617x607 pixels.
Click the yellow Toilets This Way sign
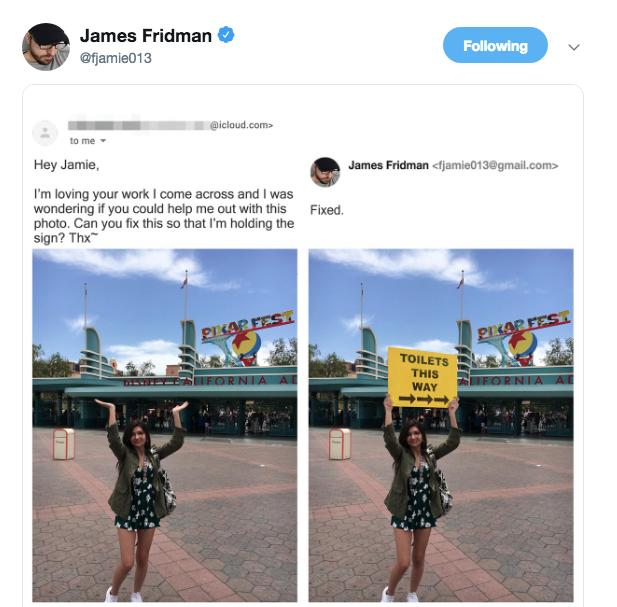point(423,377)
